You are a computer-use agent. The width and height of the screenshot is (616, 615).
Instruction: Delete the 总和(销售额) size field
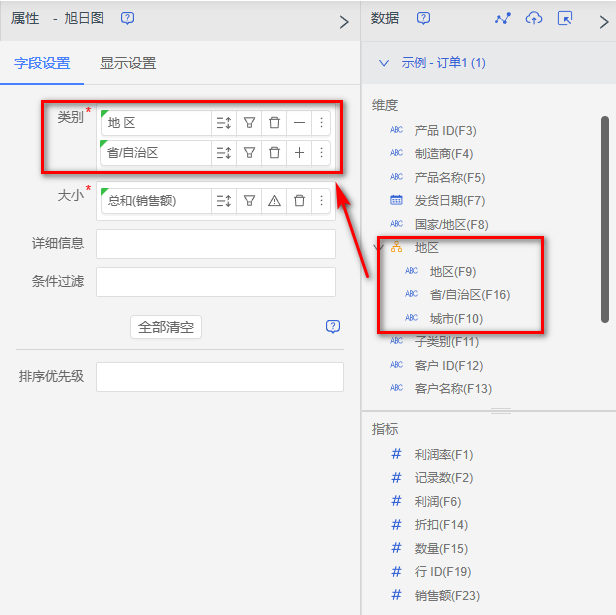coord(299,201)
